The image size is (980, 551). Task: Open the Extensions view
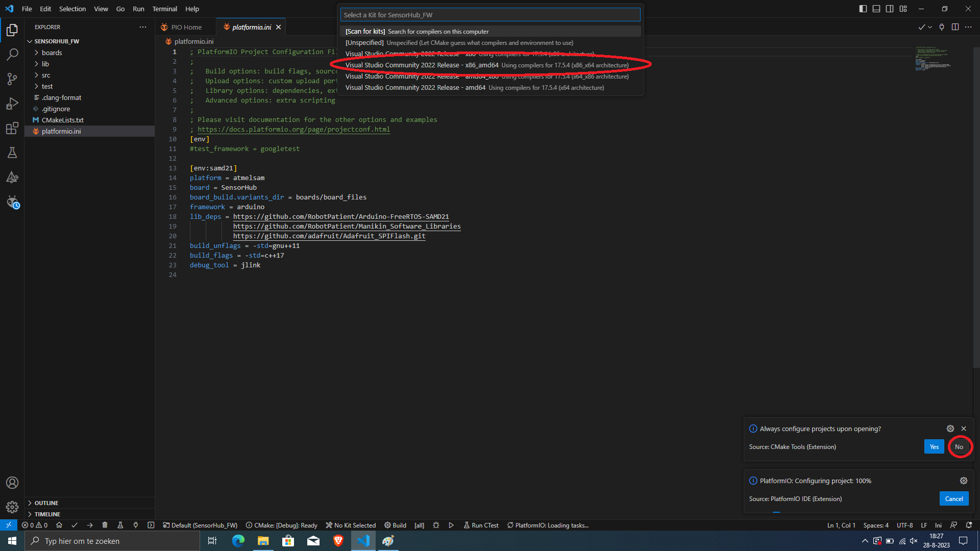12,128
